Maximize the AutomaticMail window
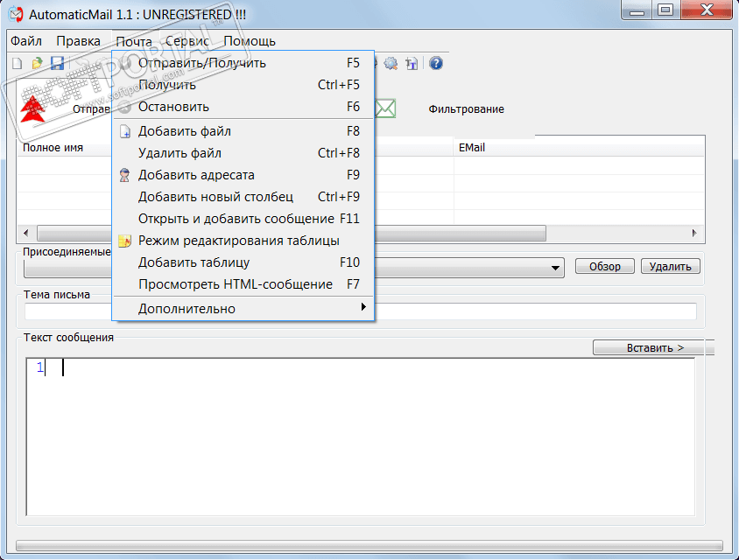This screenshot has height=560, width=739. click(665, 10)
